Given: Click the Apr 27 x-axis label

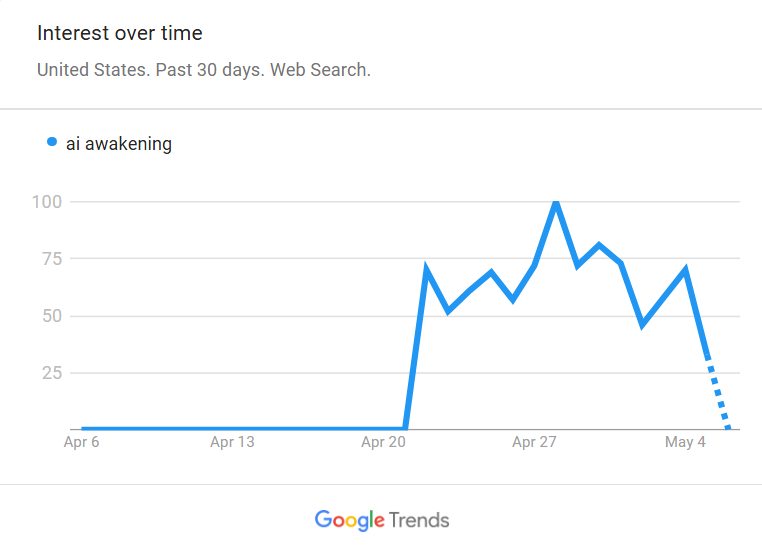Looking at the screenshot, I should click(x=534, y=442).
